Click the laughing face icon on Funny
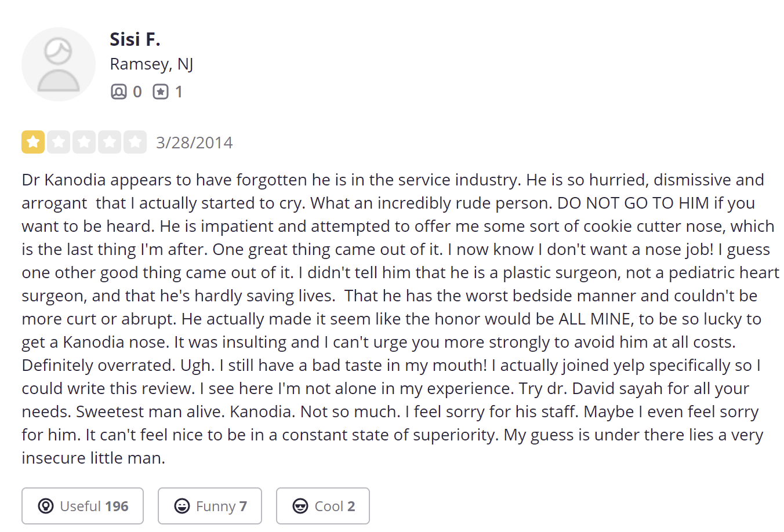 point(182,506)
